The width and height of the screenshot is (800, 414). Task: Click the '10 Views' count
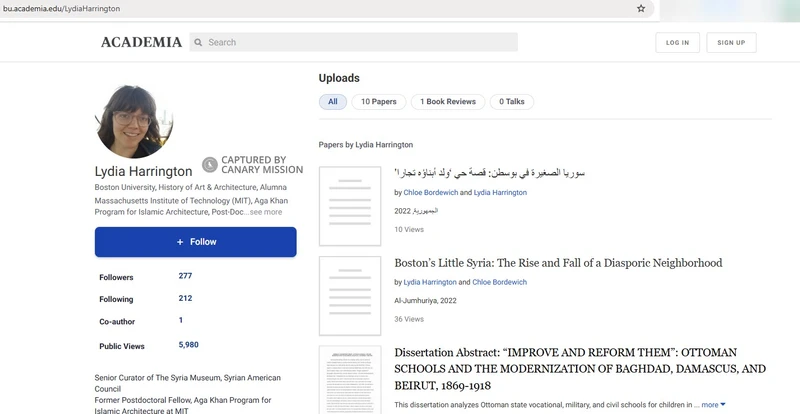tap(409, 230)
